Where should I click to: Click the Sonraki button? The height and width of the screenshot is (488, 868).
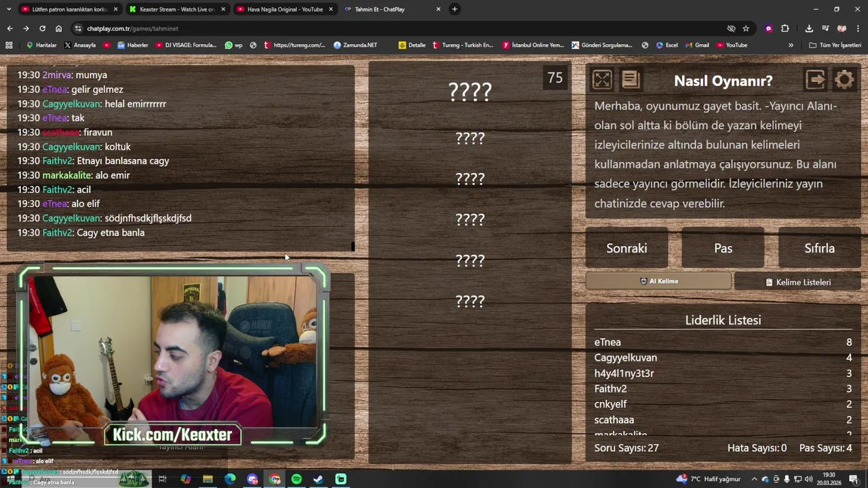click(627, 248)
